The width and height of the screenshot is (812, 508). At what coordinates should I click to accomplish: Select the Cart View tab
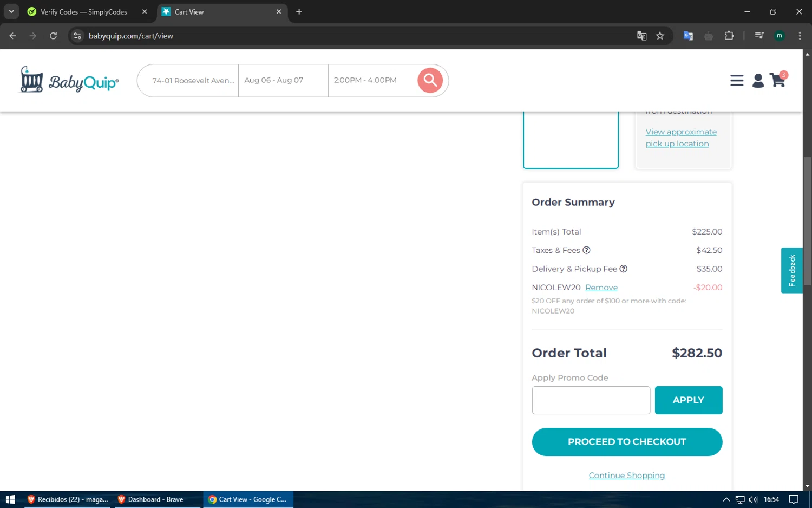click(x=189, y=11)
